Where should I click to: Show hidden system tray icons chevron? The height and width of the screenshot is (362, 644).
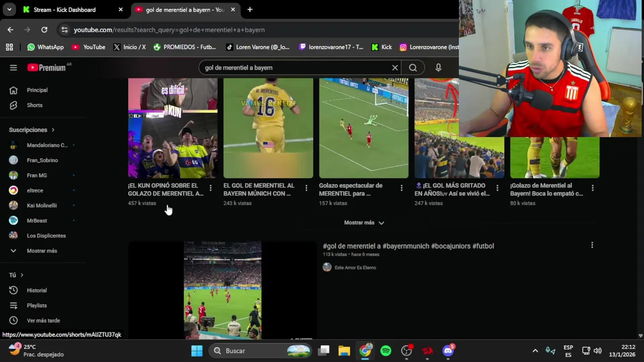[x=535, y=350]
